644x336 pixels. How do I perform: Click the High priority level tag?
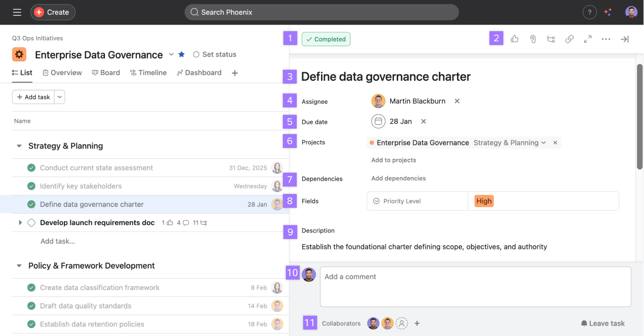[483, 201]
